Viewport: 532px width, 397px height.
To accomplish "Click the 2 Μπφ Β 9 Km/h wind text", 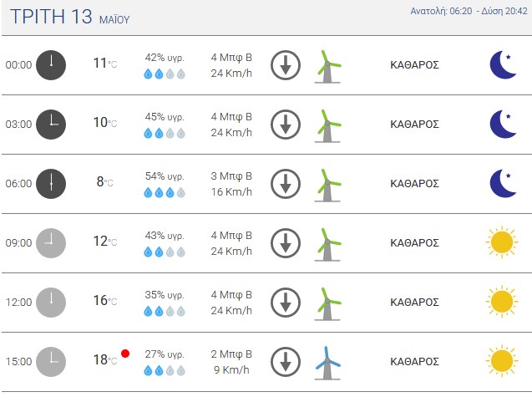I will click(231, 362).
